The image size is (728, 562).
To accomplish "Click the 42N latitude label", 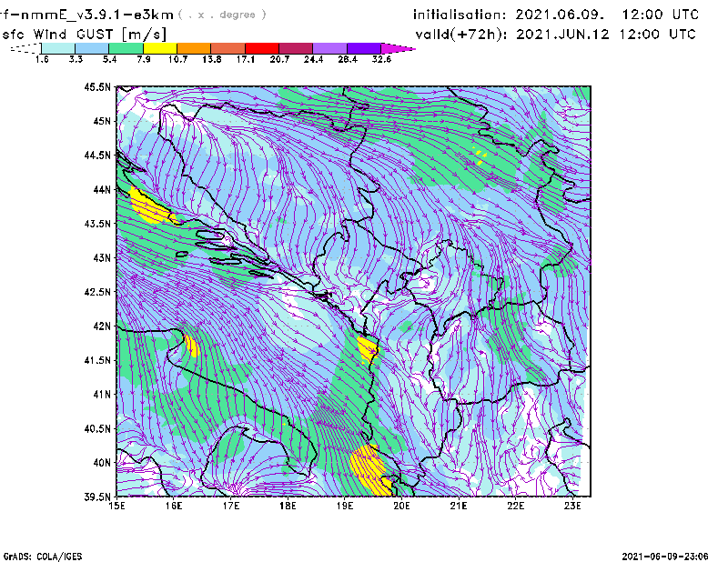I will tap(102, 326).
